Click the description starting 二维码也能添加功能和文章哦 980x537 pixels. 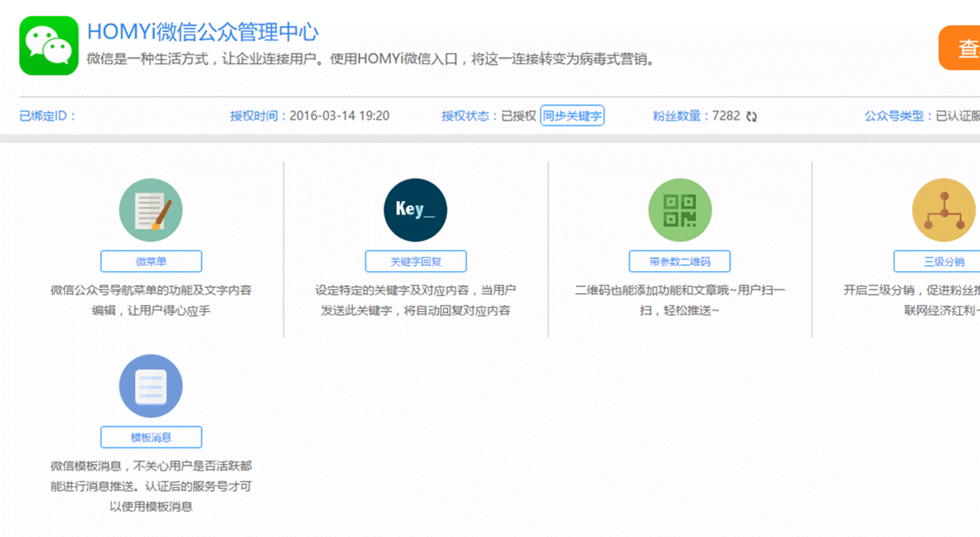point(680,300)
